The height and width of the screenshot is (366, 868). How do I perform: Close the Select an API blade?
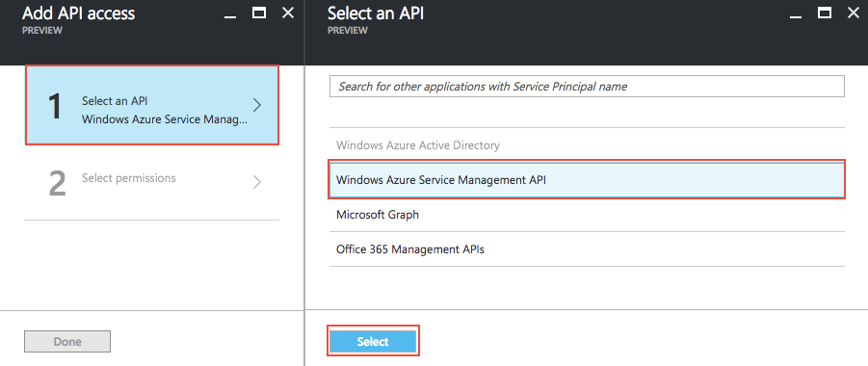point(854,13)
